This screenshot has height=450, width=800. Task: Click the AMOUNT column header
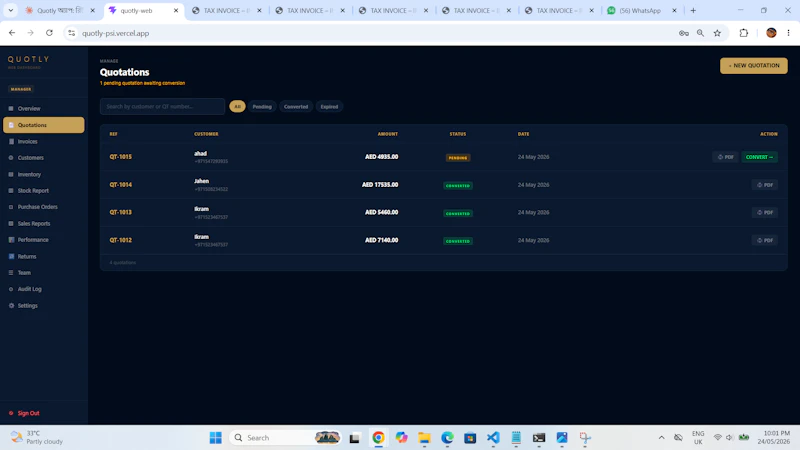pos(388,134)
